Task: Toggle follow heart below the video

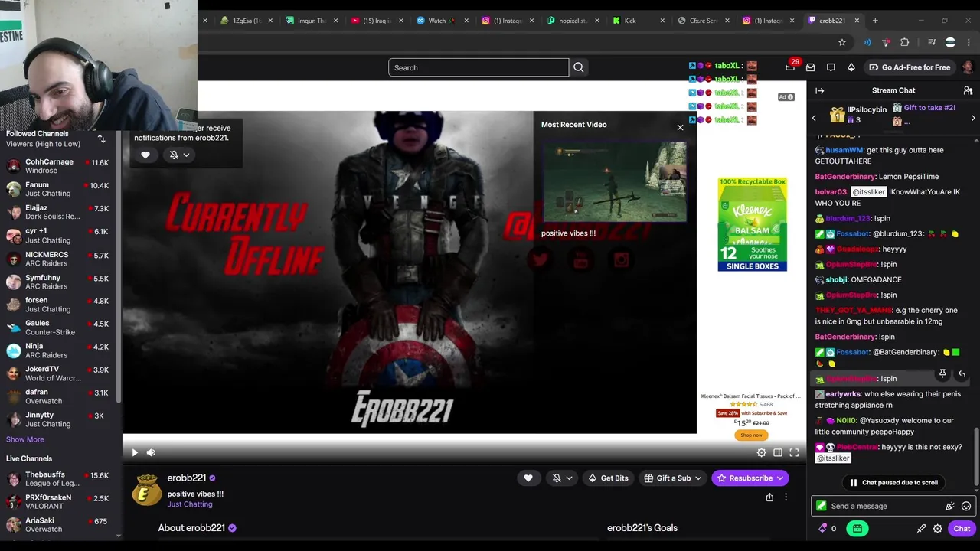Action: click(x=528, y=478)
